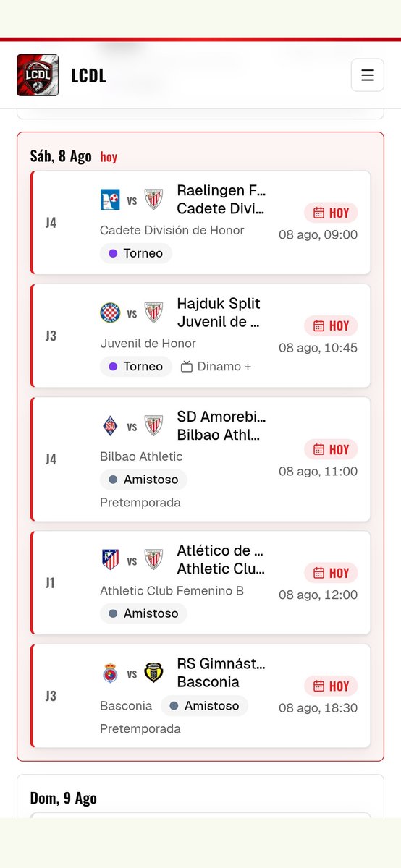Tap the RS Gimnástica crest icon
The width and height of the screenshot is (401, 868).
click(x=110, y=673)
